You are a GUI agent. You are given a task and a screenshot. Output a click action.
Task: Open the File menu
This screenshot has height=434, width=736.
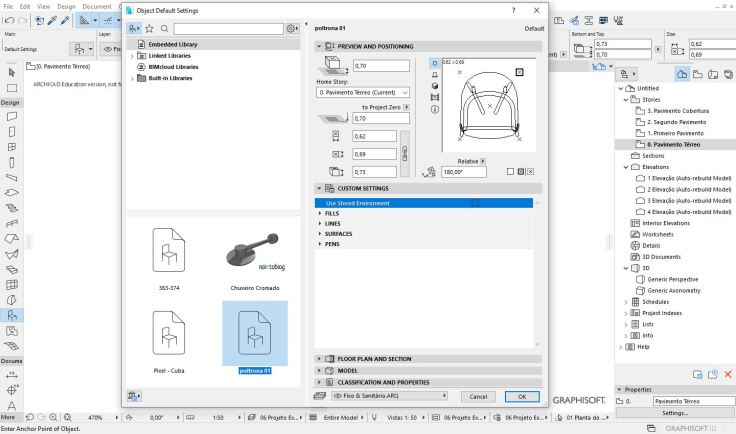(x=8, y=7)
